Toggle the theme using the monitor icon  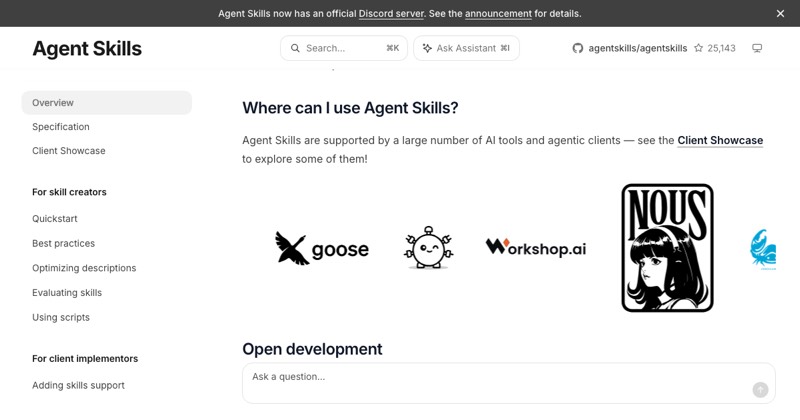click(757, 48)
